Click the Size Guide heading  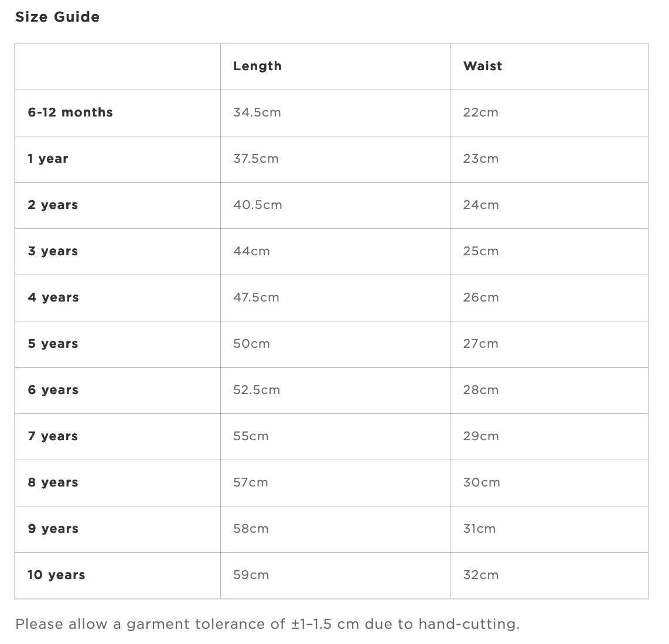tap(57, 17)
